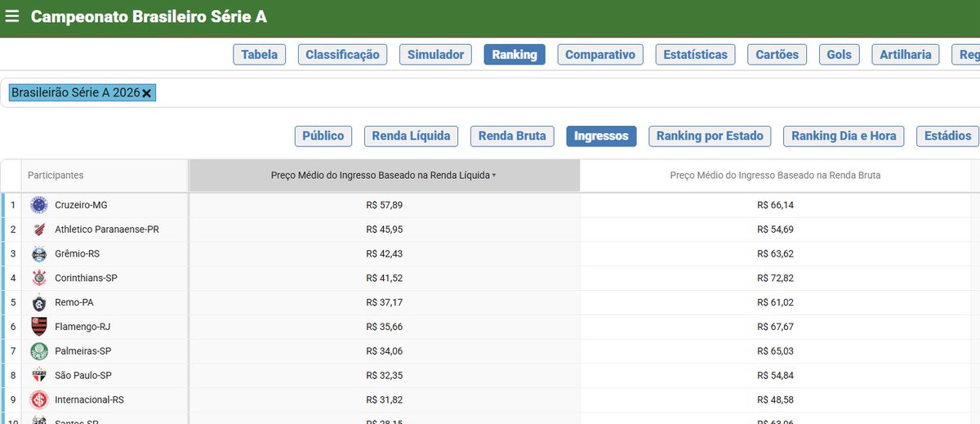Click the R$ 57,89 value

(x=385, y=205)
